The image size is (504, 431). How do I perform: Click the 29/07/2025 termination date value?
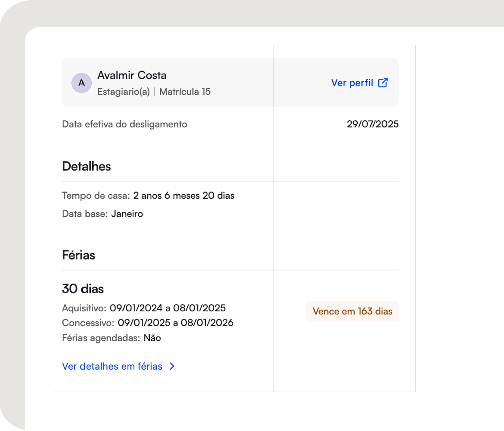pyautogui.click(x=372, y=124)
